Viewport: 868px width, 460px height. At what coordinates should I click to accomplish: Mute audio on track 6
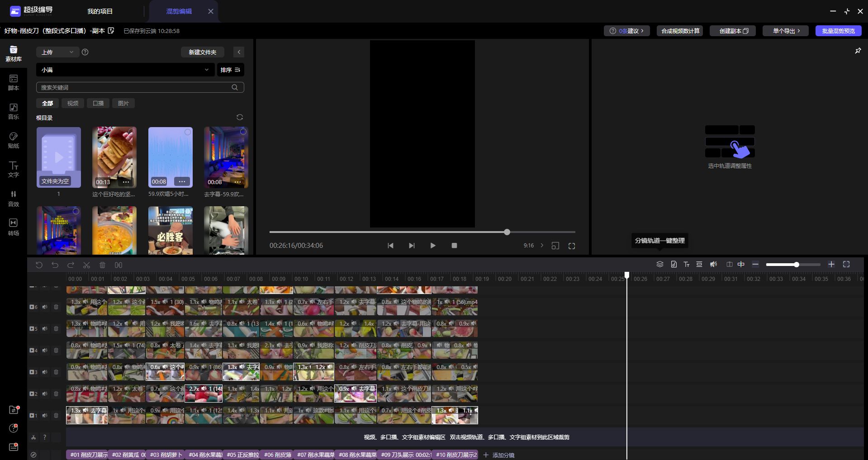pos(45,307)
